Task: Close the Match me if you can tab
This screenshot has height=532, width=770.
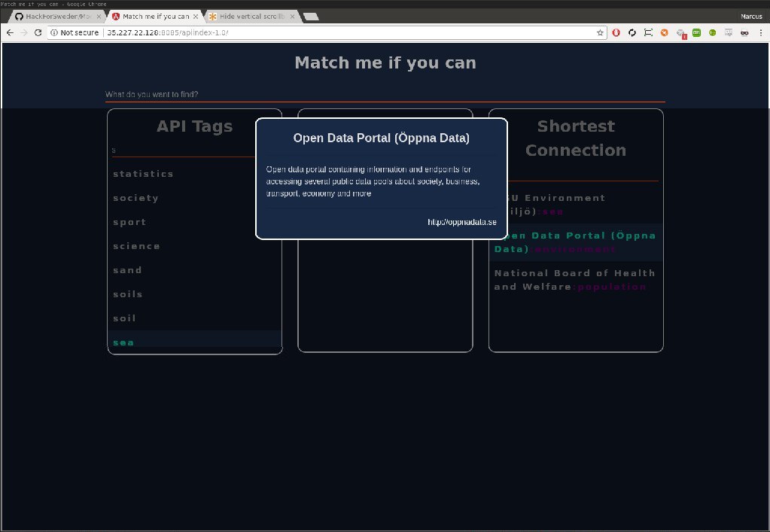Action: click(x=196, y=17)
